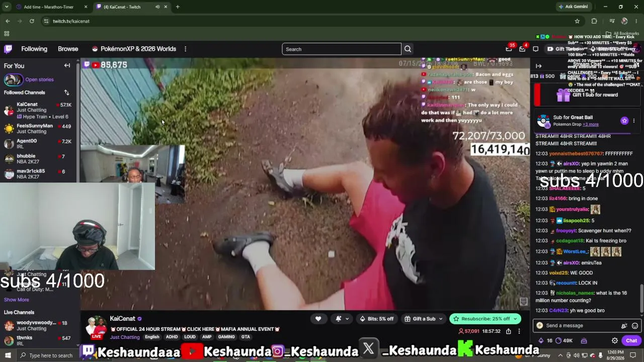Viewport: 644px width, 362px height.
Task: Click the search magnifier button
Action: [408, 49]
